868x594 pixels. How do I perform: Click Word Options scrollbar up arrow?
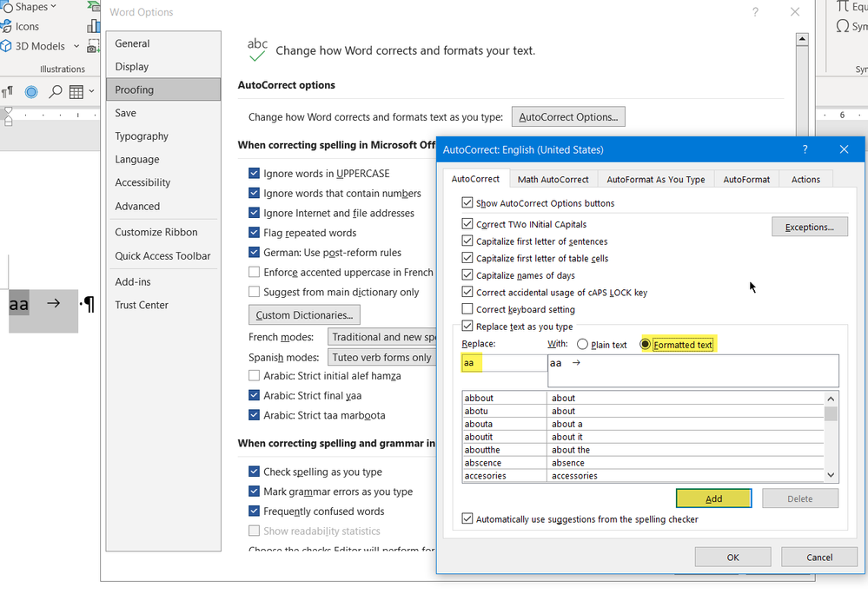pos(802,39)
